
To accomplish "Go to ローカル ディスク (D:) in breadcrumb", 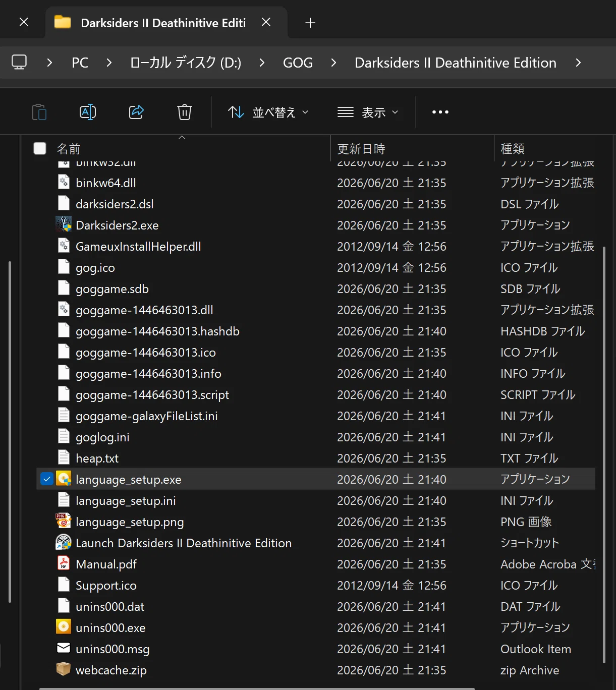I will (x=186, y=63).
